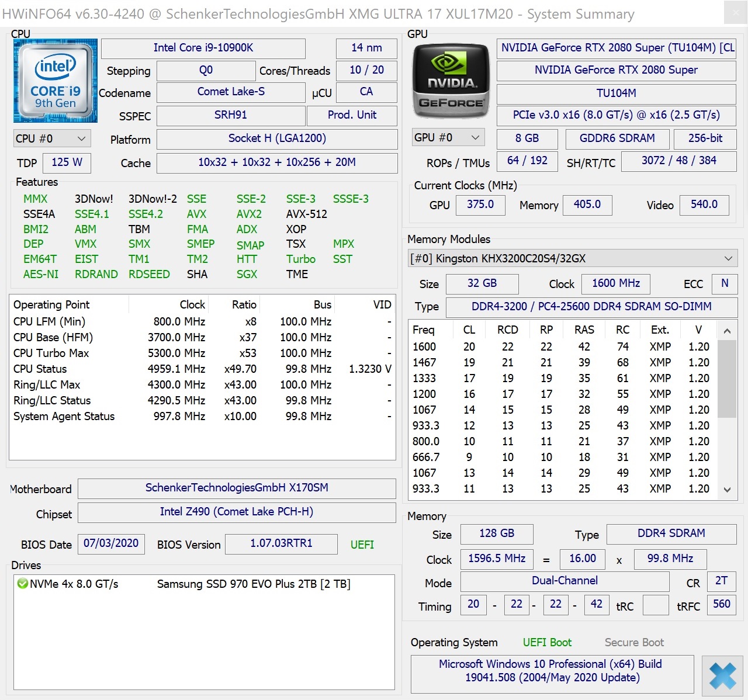Viewport: 748px width, 700px height.
Task: Expand the Kingston memory module dropdown
Action: coord(573,258)
